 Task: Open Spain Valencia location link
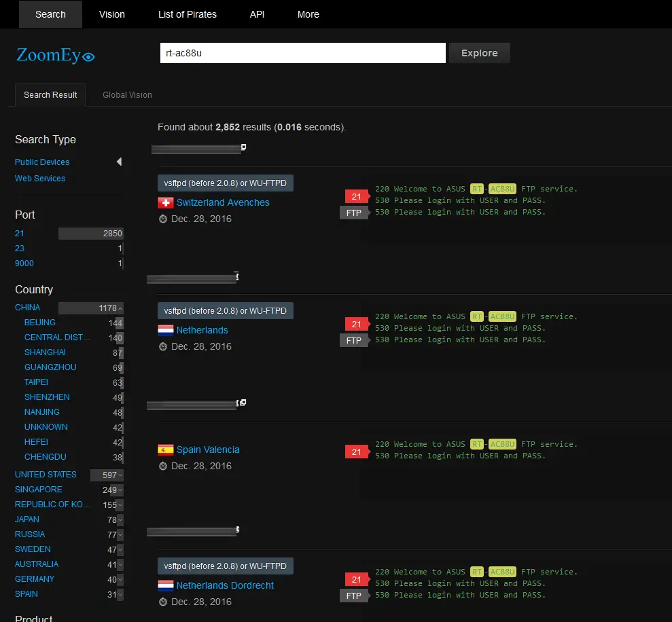pyautogui.click(x=208, y=450)
